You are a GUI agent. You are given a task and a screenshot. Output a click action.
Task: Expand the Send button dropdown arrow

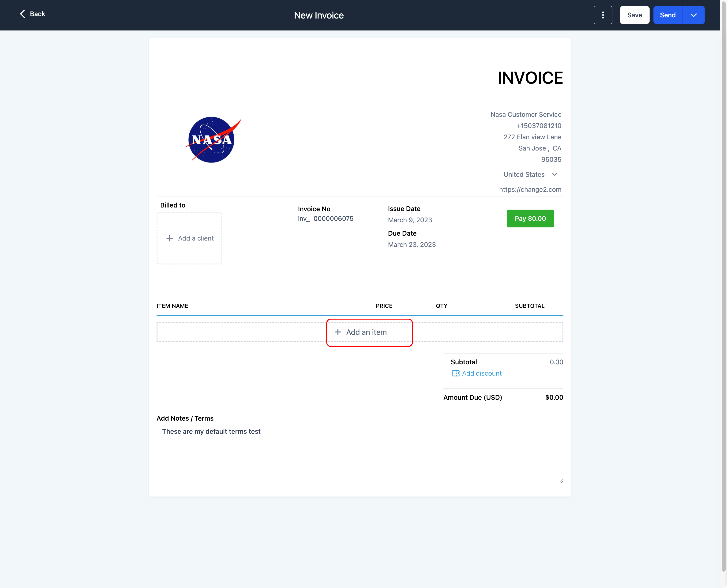[693, 15]
